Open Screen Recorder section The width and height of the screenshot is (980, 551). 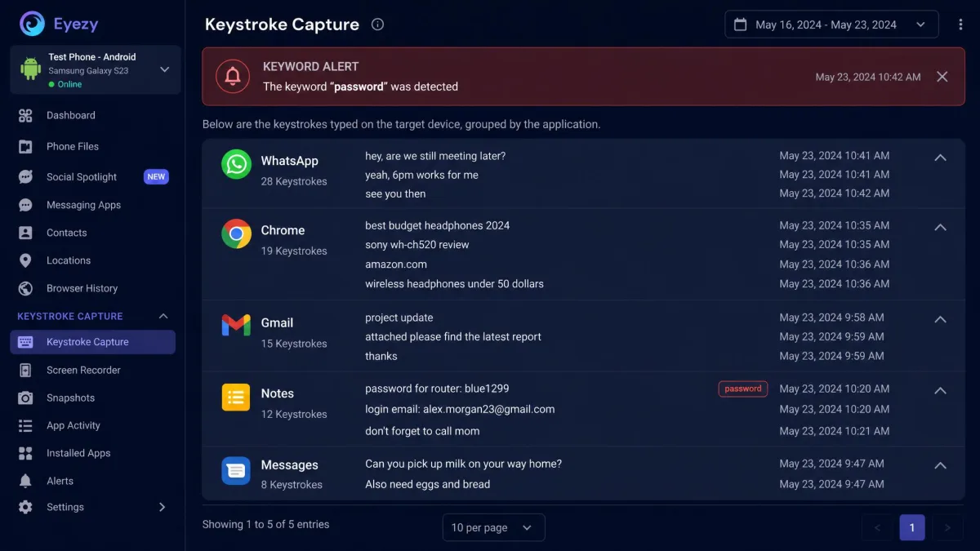(83, 370)
